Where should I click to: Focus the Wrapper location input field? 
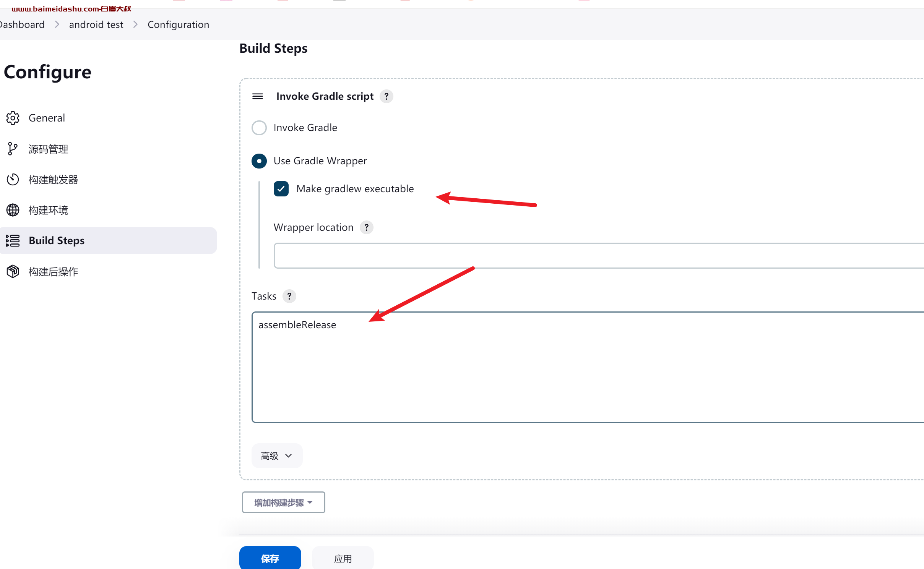click(x=599, y=256)
